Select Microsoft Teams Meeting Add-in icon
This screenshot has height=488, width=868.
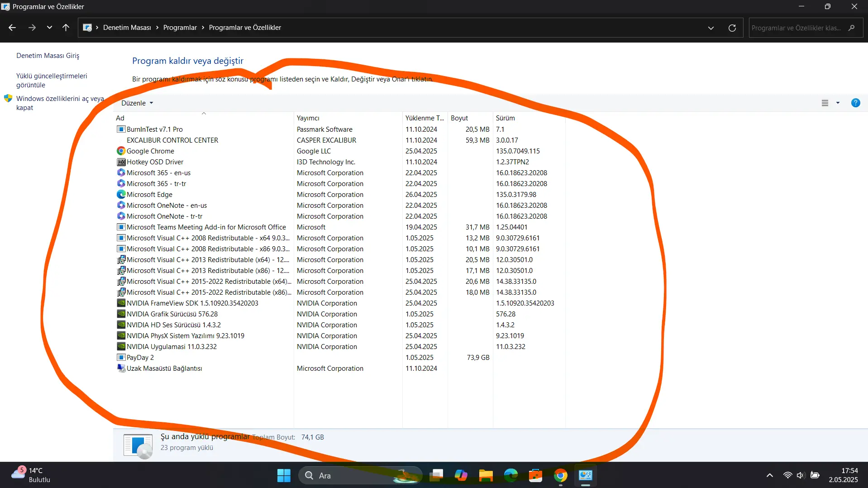point(121,227)
